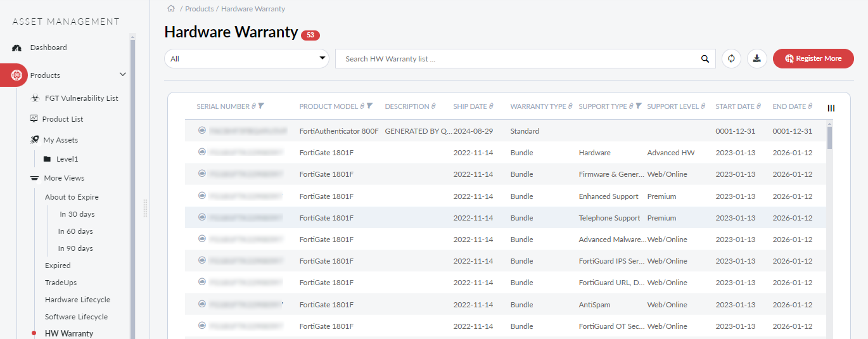Click the Telephone Support row icon

(x=202, y=217)
